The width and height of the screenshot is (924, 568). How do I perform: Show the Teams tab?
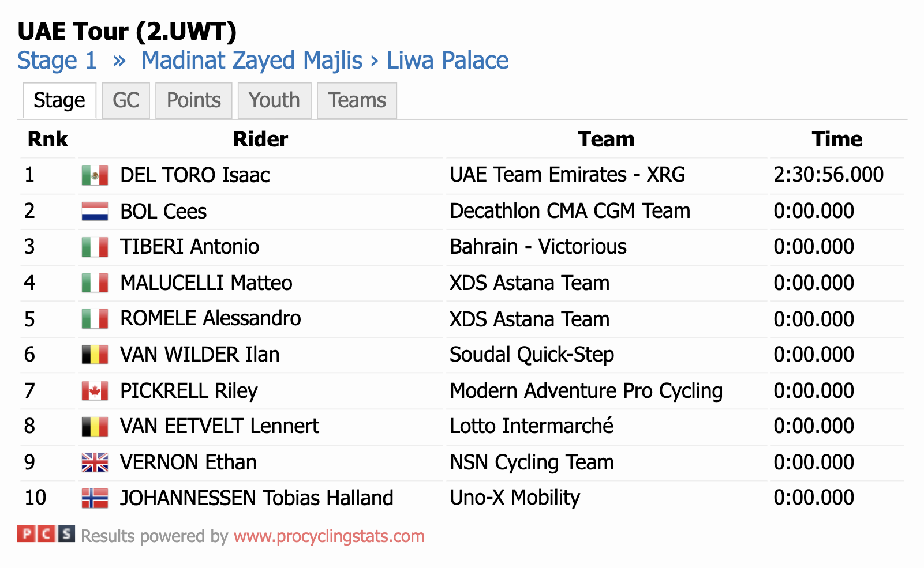coord(357,100)
